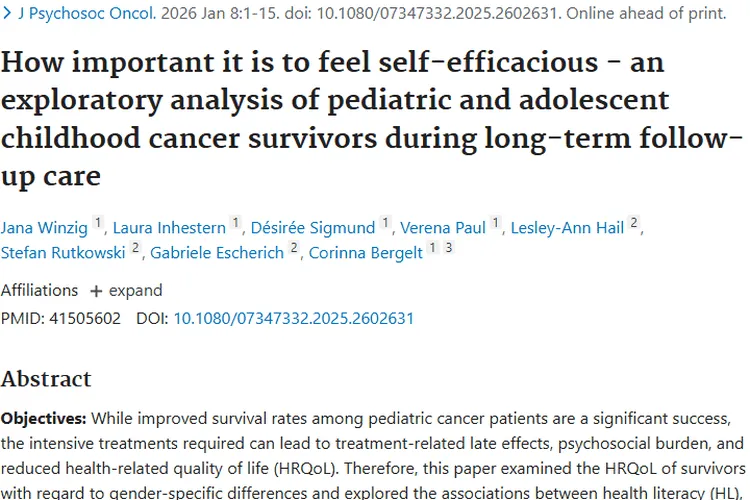Open the DOI 10.1080/07347332.2025.2602631 link
The height and width of the screenshot is (500, 750).
pyautogui.click(x=294, y=319)
